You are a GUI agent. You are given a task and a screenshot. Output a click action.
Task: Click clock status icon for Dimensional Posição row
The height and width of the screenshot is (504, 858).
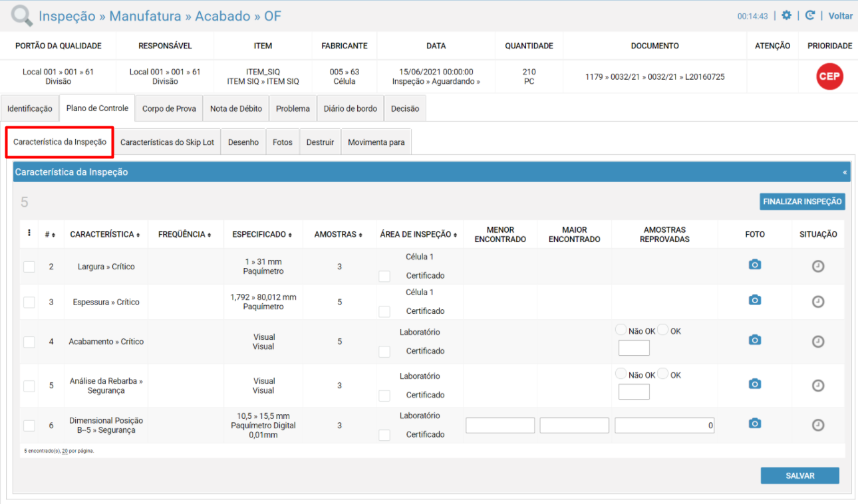point(818,425)
